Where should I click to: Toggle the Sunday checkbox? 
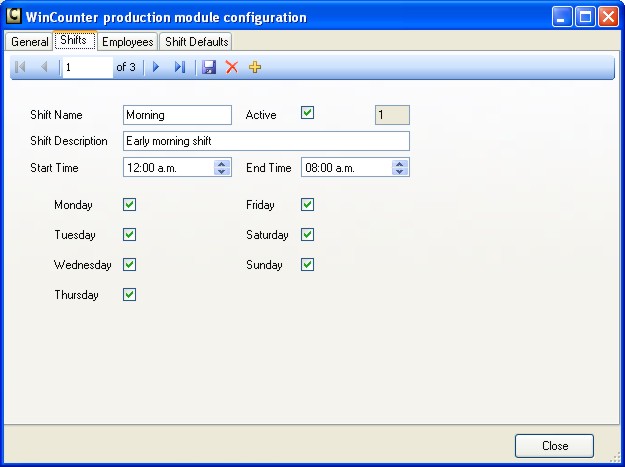pyautogui.click(x=307, y=265)
